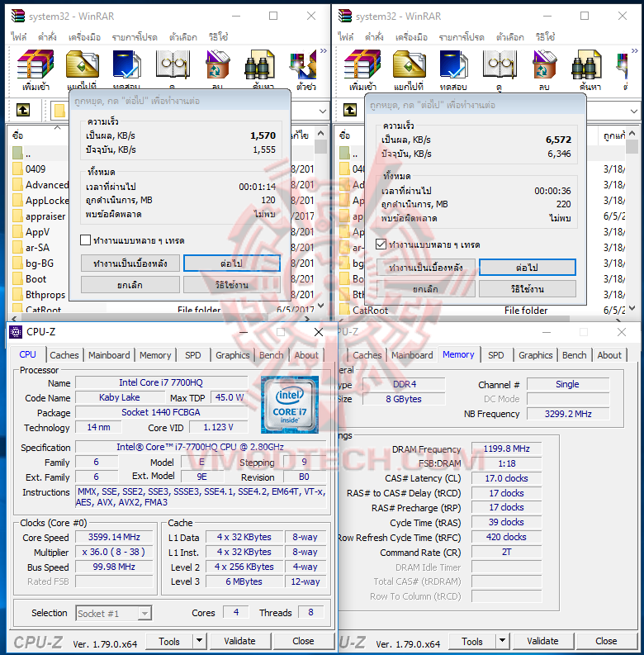The width and height of the screenshot is (644, 655).
Task: Click Continue button in left benchmark dialog
Action: coord(231,263)
